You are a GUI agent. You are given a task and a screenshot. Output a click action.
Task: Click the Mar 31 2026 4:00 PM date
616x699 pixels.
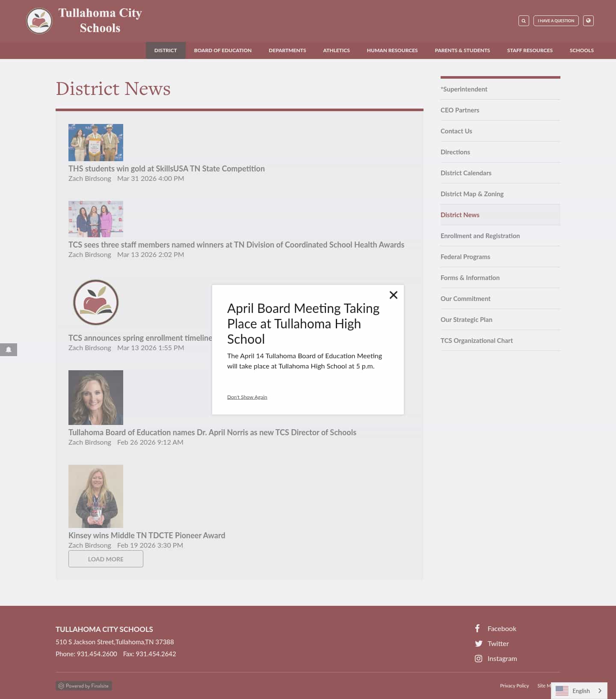click(151, 178)
